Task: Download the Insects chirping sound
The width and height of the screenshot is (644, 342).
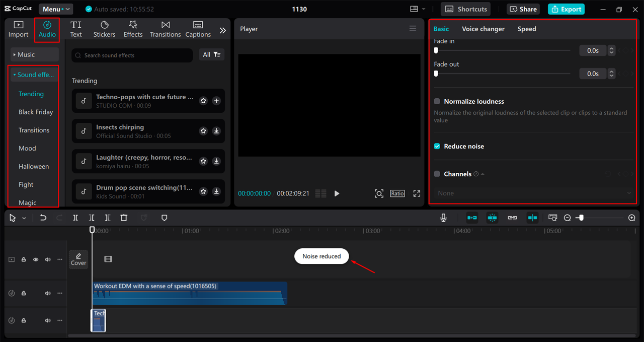Action: (x=216, y=131)
